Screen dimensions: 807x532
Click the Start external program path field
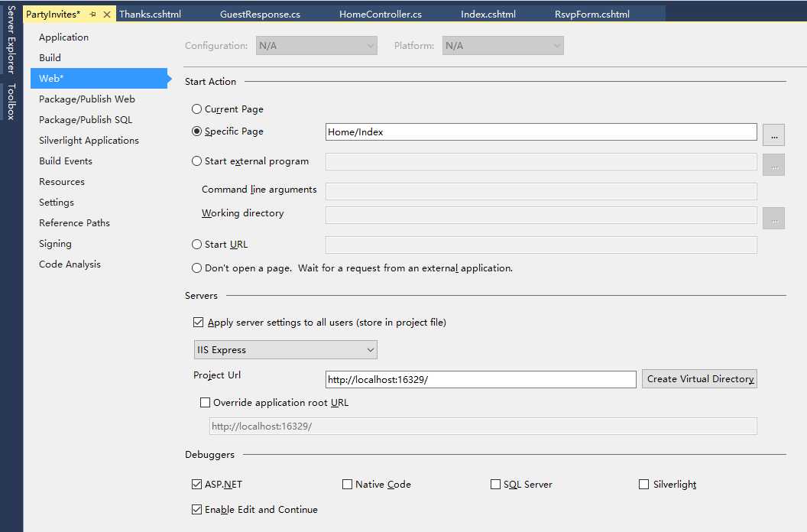[x=541, y=162]
